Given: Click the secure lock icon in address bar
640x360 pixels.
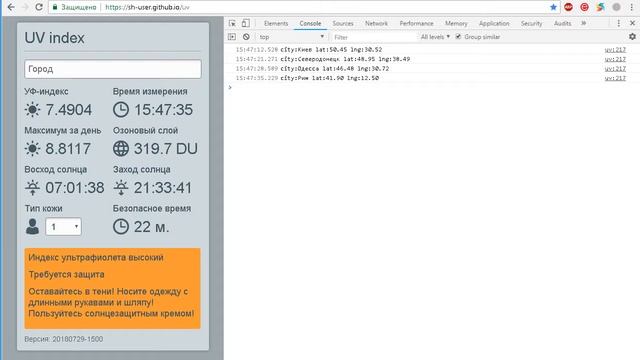Looking at the screenshot, I should pyautogui.click(x=55, y=7).
